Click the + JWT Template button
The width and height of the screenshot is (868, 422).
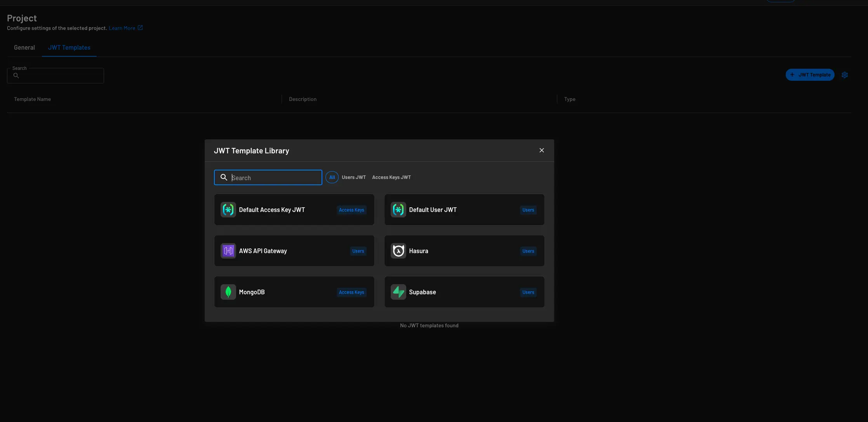coord(810,75)
